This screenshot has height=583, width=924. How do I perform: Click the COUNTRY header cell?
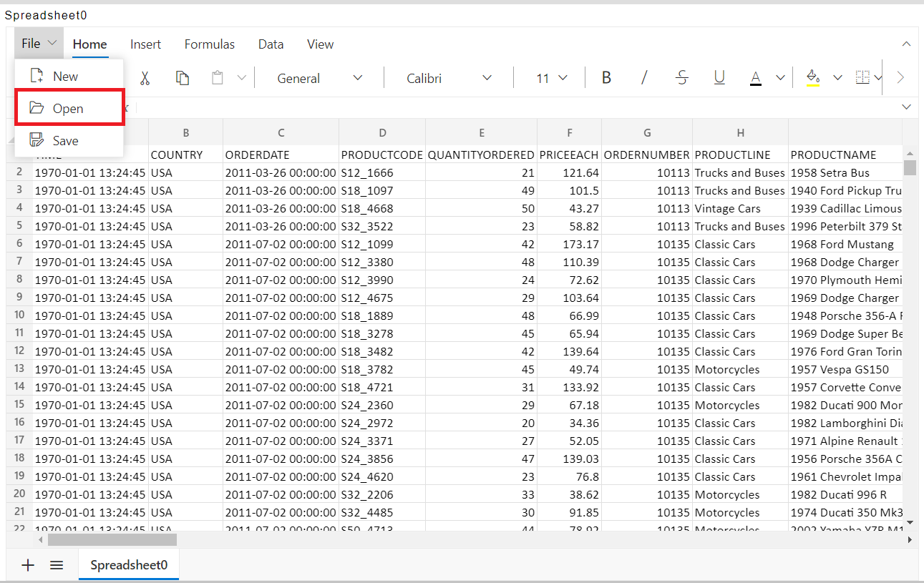[x=186, y=155]
